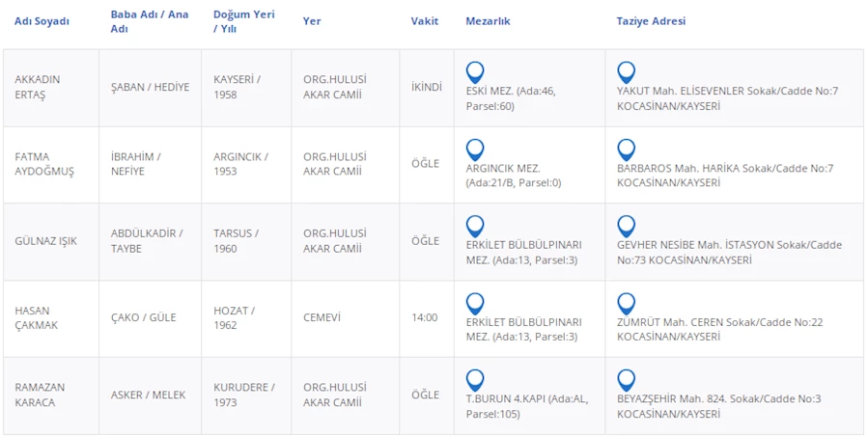Click location pin for ARGINCIK MEZ. cemetery

click(x=475, y=149)
